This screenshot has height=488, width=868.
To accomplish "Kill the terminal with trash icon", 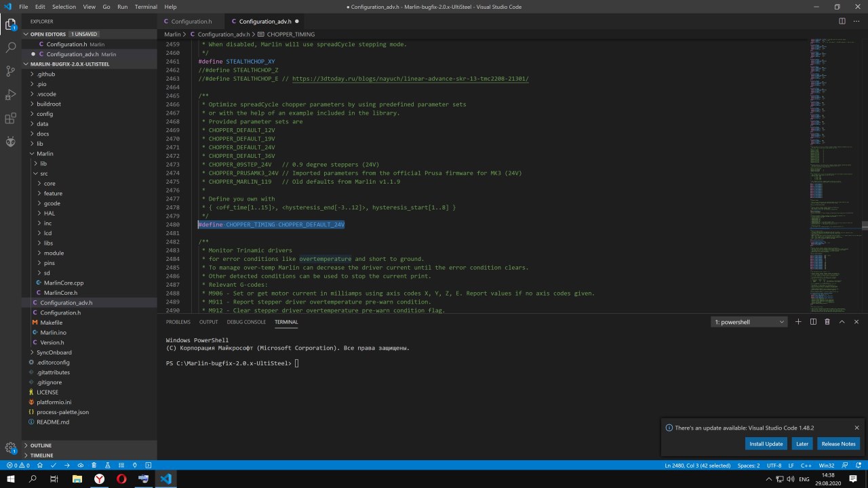I will click(827, 322).
